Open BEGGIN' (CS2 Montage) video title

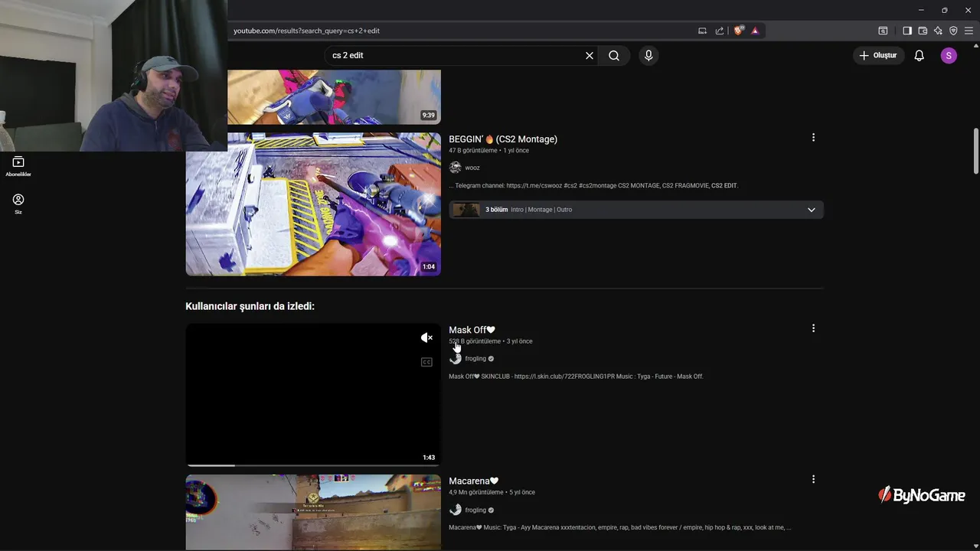pyautogui.click(x=503, y=139)
